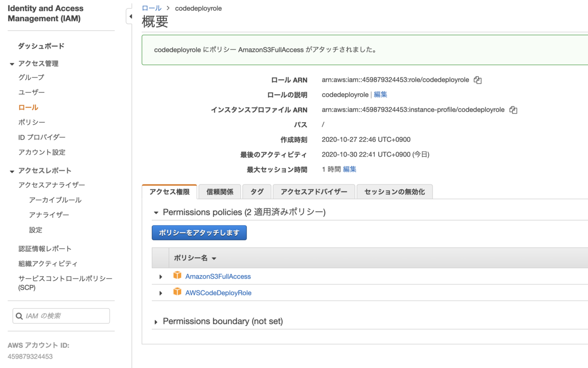The image size is (588, 368).
Task: Select the アクセス権限 tab
Action: pos(169,192)
